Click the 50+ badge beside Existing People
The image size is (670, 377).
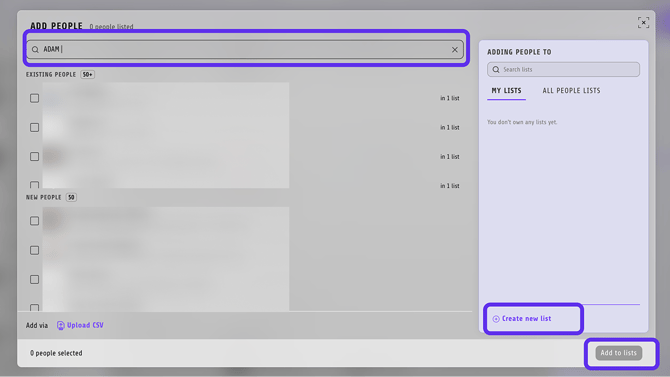tap(88, 74)
